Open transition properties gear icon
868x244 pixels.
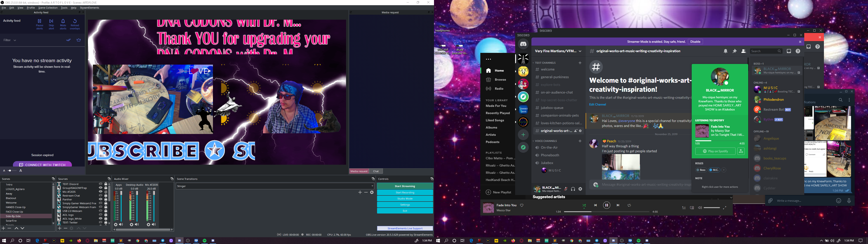[372, 192]
